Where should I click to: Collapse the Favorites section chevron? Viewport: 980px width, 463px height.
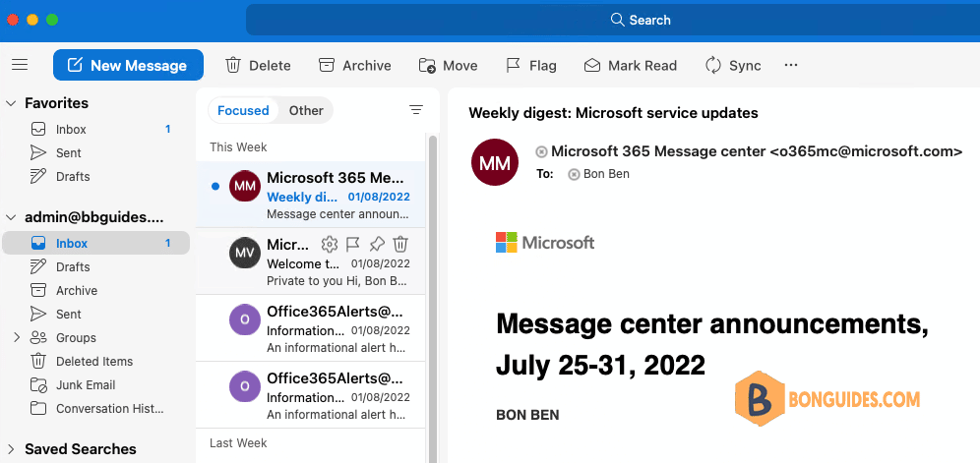tap(11, 103)
